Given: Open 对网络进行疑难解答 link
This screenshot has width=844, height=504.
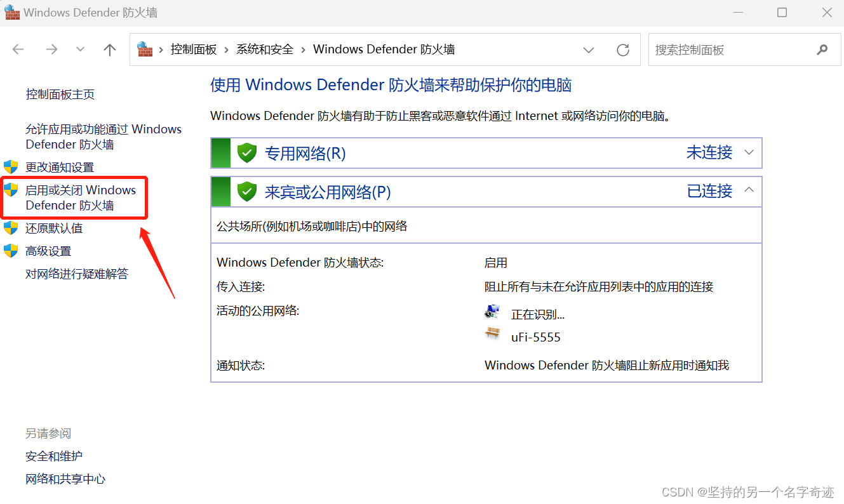Looking at the screenshot, I should coord(77,274).
